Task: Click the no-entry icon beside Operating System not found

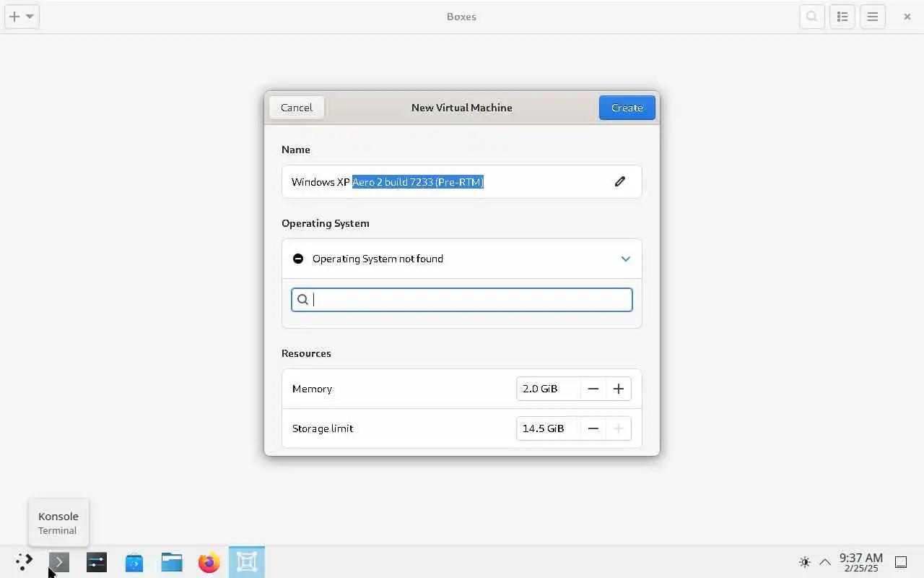Action: [x=298, y=259]
